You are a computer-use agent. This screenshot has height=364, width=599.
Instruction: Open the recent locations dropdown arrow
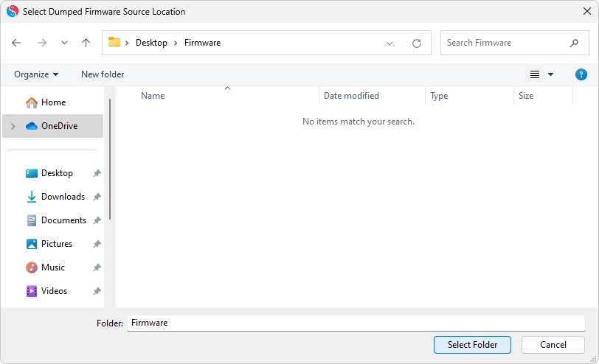pyautogui.click(x=64, y=43)
